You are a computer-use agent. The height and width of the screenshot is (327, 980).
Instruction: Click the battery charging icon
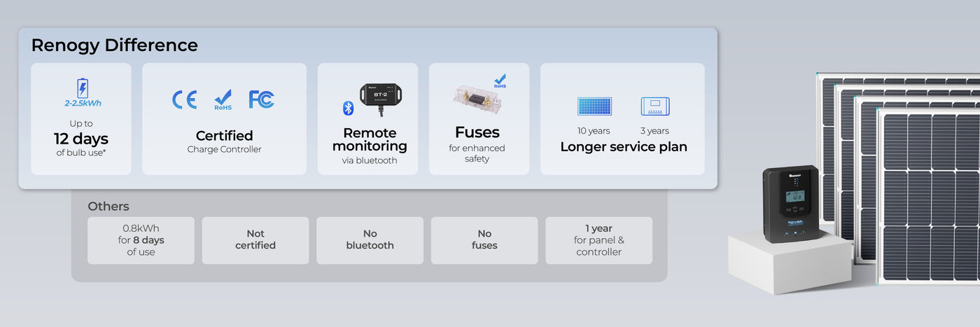pyautogui.click(x=83, y=88)
